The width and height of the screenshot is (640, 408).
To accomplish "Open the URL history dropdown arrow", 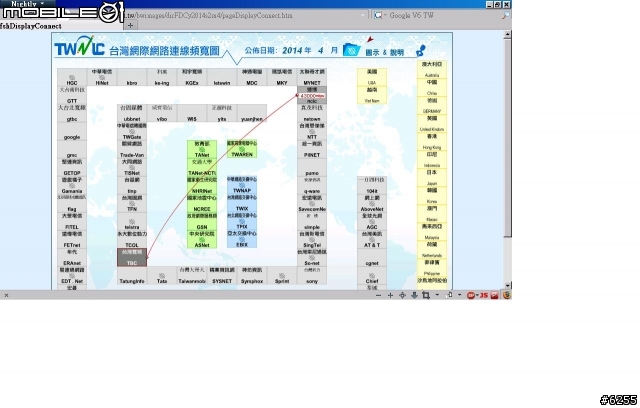I will (x=363, y=16).
